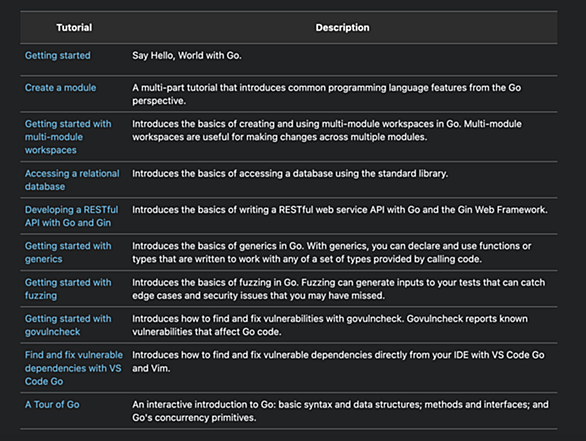Click the fuzzing description paragraph
The image size is (586, 441).
[339, 289]
